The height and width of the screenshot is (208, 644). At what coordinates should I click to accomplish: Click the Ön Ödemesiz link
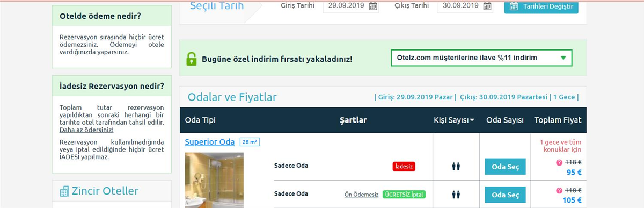point(362,195)
